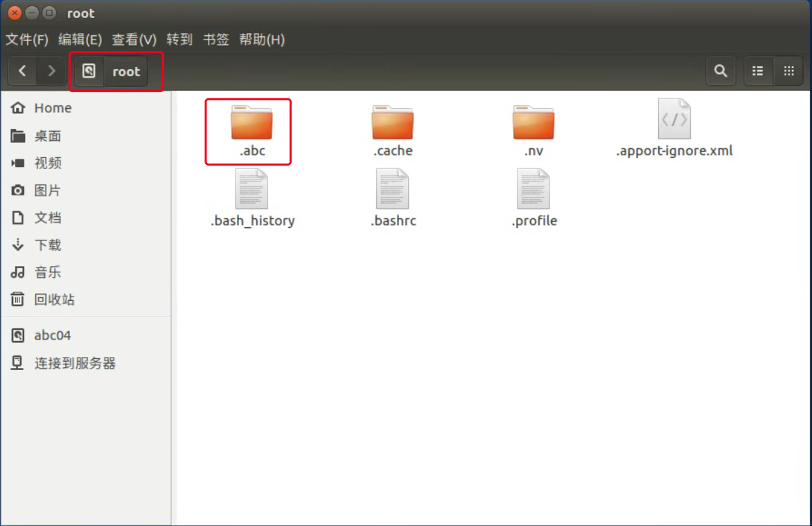812x526 pixels.
Task: Open the search magnifier icon
Action: 721,71
